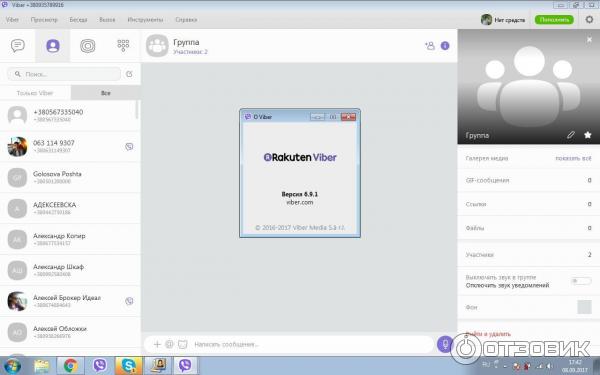Open Chrome from the taskbar

71,366
